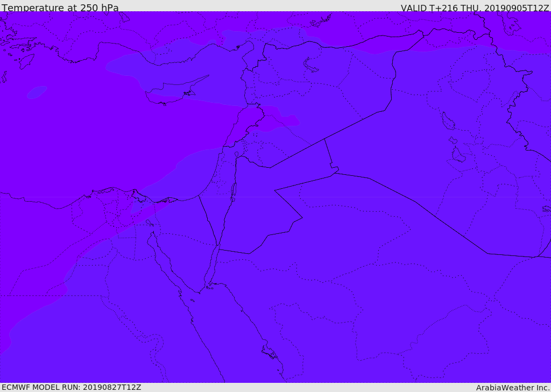Click the 'ArabiaWeather Inc' credit text

(513, 388)
